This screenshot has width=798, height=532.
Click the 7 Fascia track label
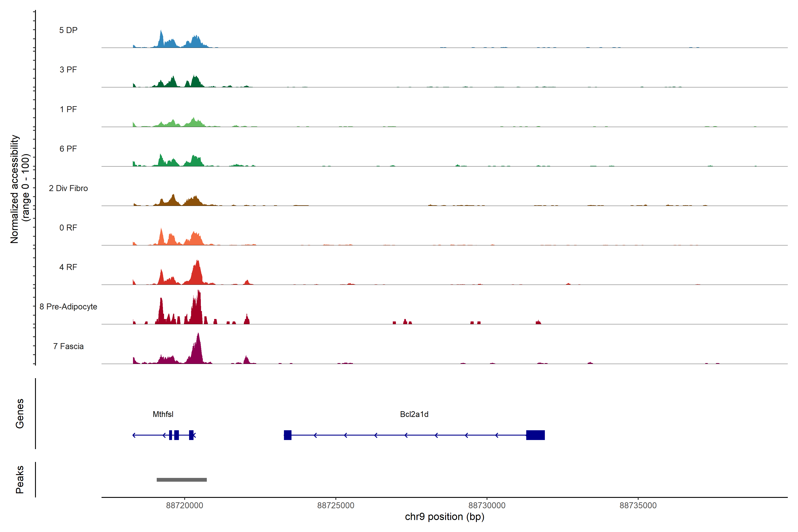[x=68, y=346]
